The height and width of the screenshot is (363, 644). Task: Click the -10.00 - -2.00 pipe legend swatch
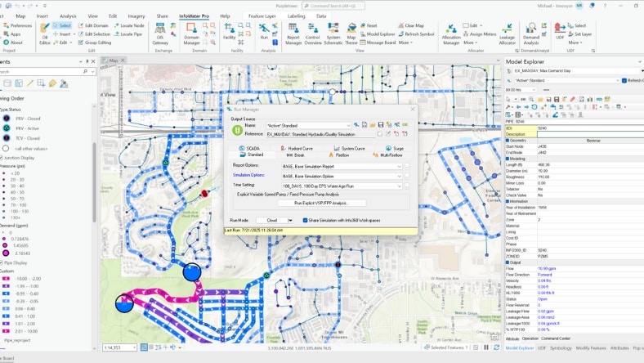point(6,279)
